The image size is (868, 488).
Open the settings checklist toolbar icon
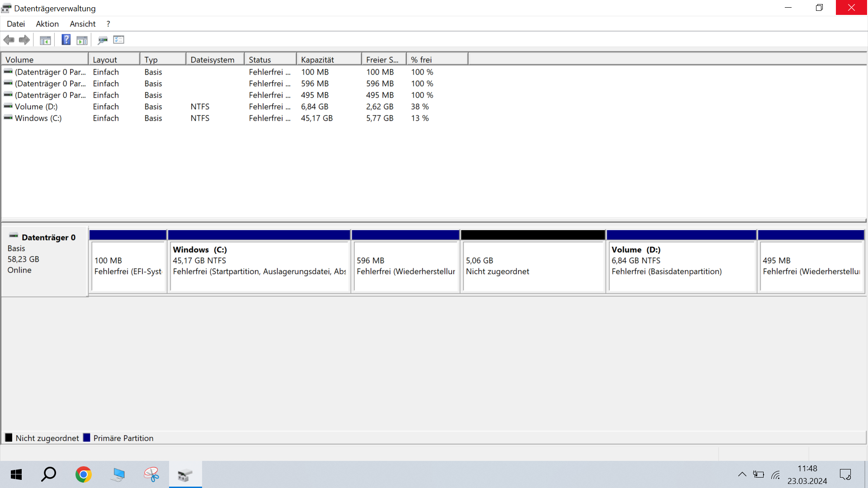pyautogui.click(x=119, y=40)
